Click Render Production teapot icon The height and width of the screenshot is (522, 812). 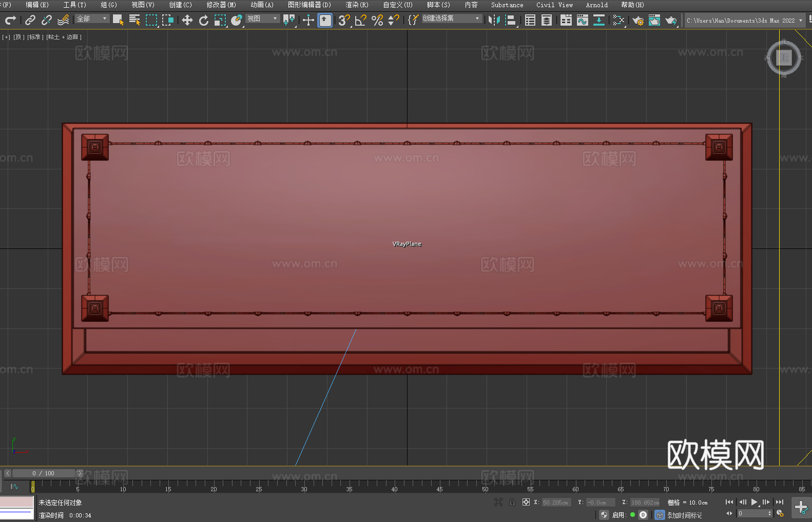coord(671,20)
